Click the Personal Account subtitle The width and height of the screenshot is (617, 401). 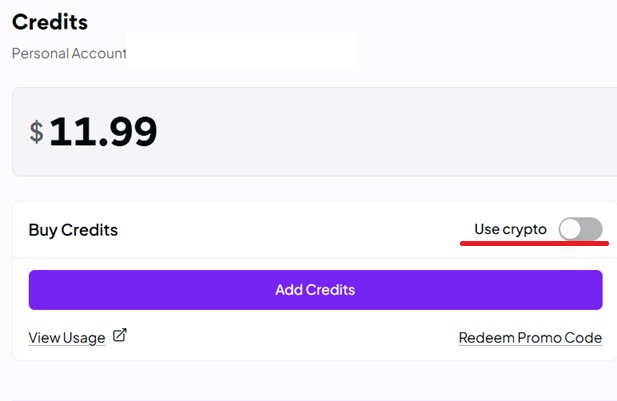[x=69, y=53]
